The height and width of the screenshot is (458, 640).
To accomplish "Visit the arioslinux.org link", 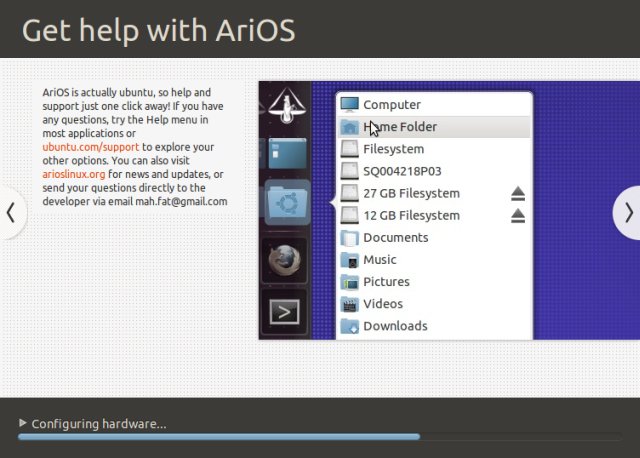I will [74, 174].
